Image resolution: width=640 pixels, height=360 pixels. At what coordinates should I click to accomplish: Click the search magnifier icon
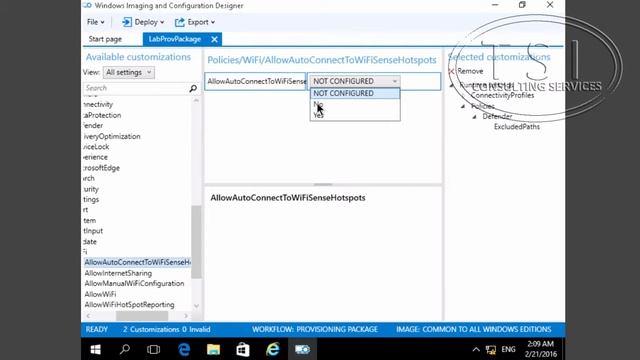(193, 88)
